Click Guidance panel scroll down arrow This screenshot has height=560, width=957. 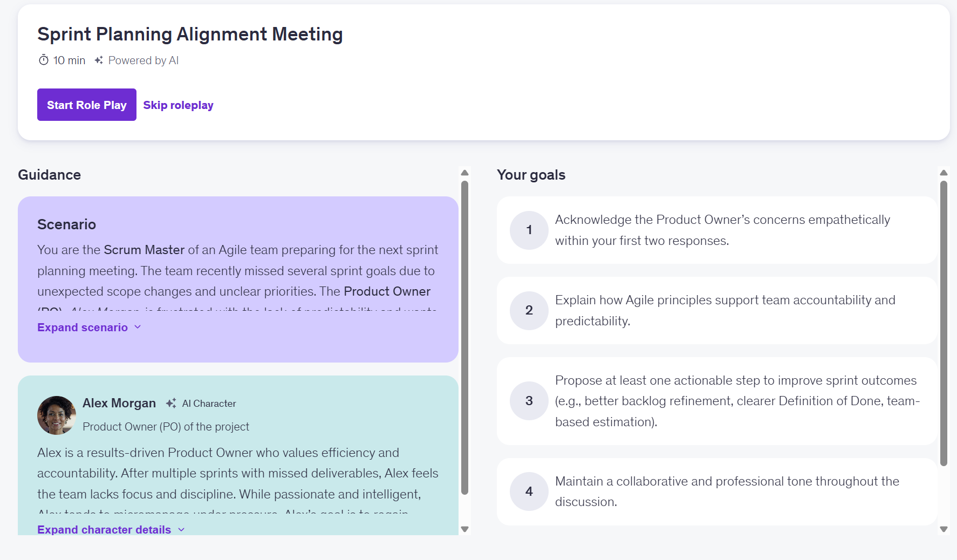(464, 529)
